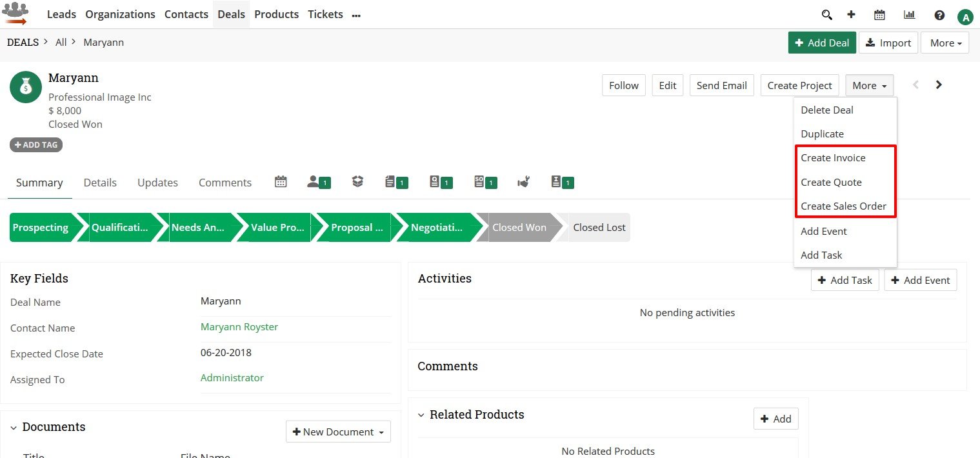The width and height of the screenshot is (980, 458).
Task: Open the related Sales Orders 'SO' tab icon
Action: [485, 183]
